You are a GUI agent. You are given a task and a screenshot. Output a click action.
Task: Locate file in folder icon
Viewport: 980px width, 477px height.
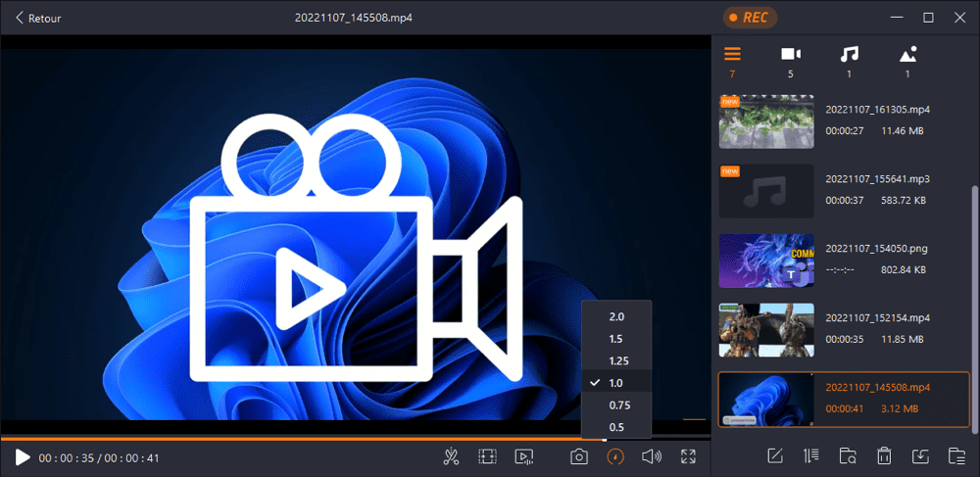coord(848,456)
